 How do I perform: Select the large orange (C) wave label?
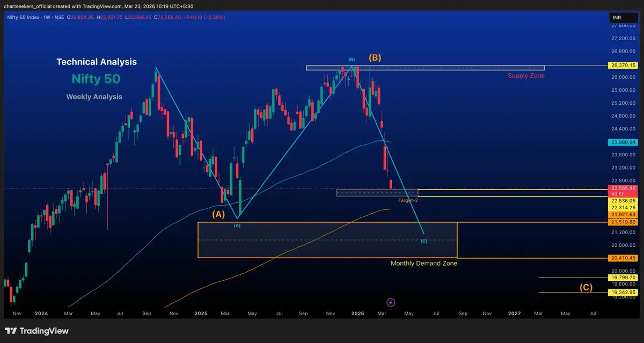(x=586, y=287)
